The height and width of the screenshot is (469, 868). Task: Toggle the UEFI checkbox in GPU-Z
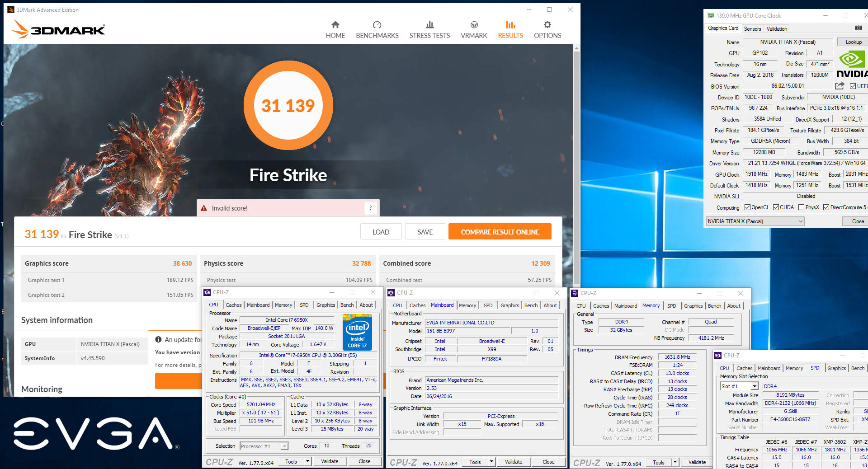[853, 86]
